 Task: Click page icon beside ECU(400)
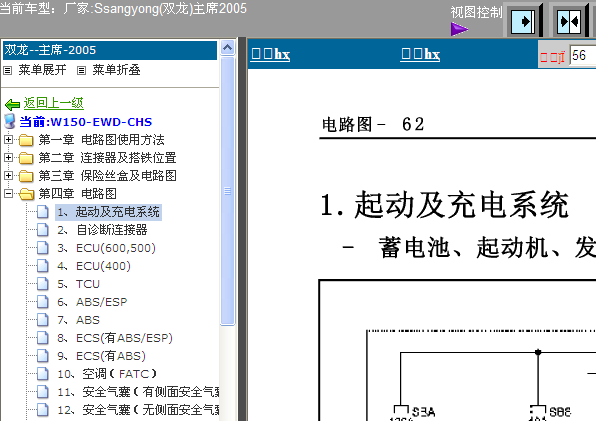click(x=43, y=266)
